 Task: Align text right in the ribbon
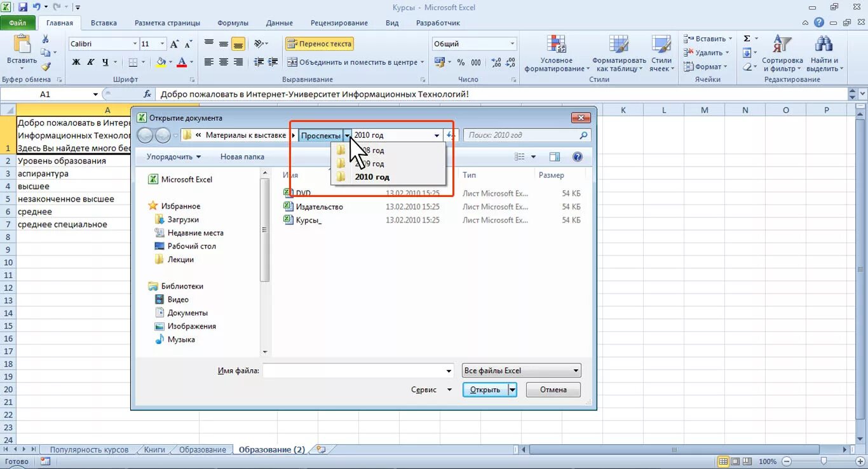point(238,62)
